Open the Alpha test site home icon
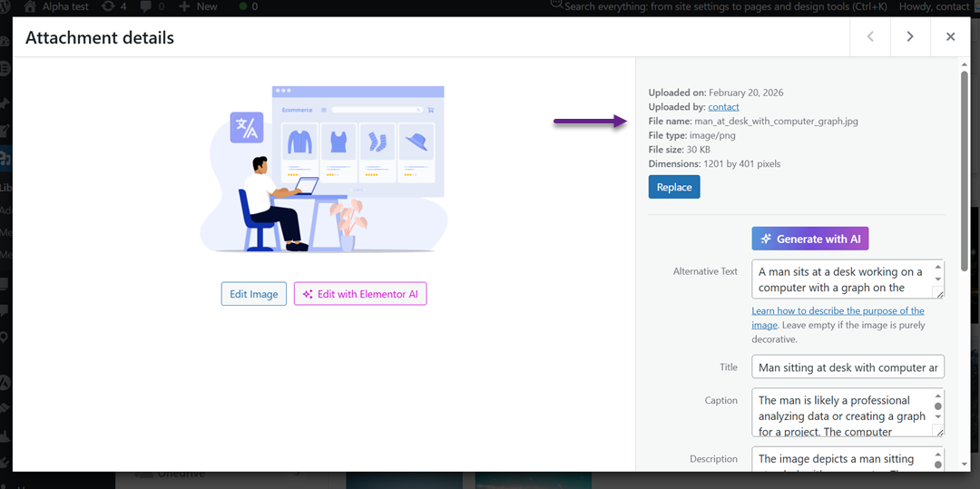 30,7
